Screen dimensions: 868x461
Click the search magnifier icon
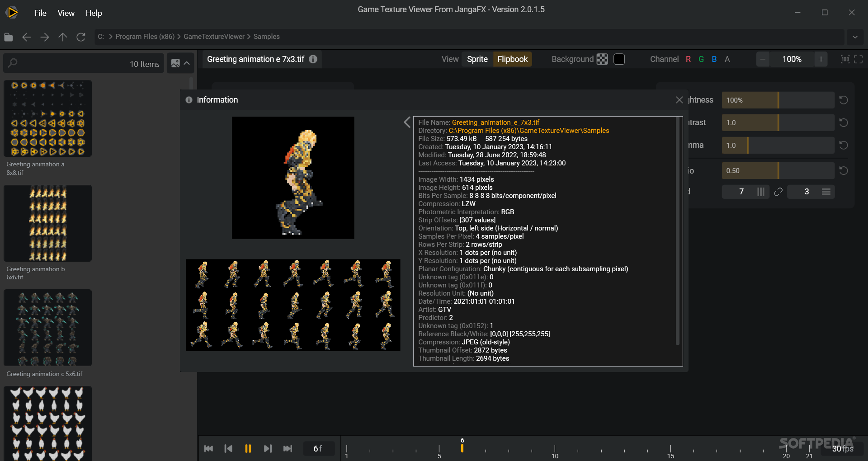[x=13, y=63]
